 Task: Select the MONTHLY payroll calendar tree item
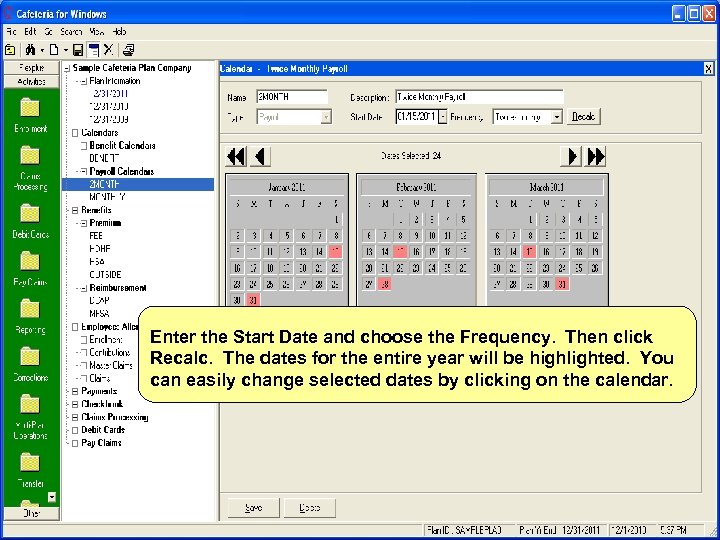tap(107, 197)
